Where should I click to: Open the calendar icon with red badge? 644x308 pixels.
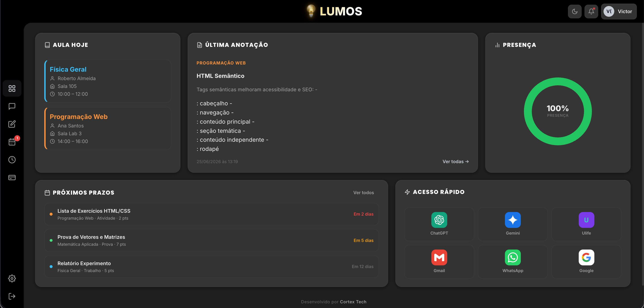click(x=12, y=142)
